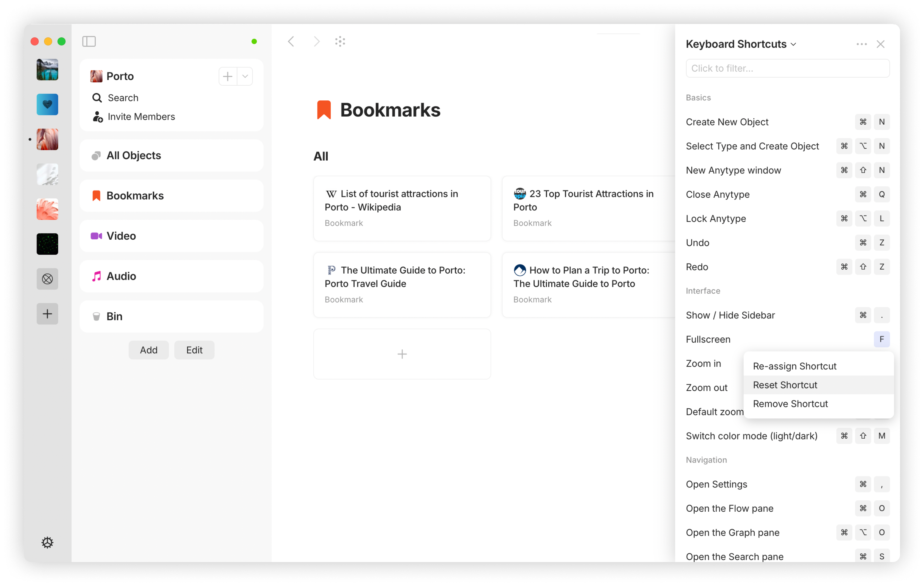The width and height of the screenshot is (924, 586).
Task: Choose Re-assign Shortcut from context menu
Action: tap(818, 366)
